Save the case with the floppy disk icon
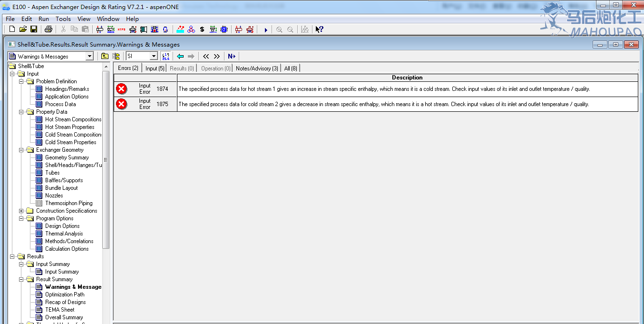This screenshot has height=324, width=644. pyautogui.click(x=34, y=29)
